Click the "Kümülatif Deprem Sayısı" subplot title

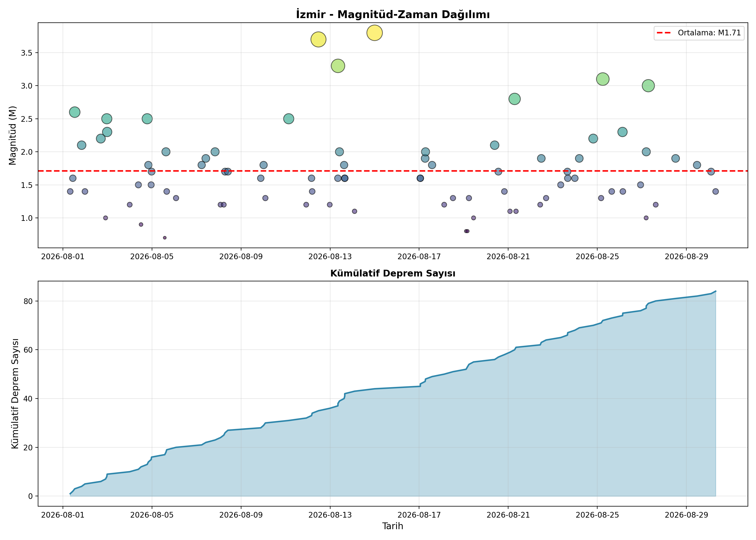pos(393,273)
